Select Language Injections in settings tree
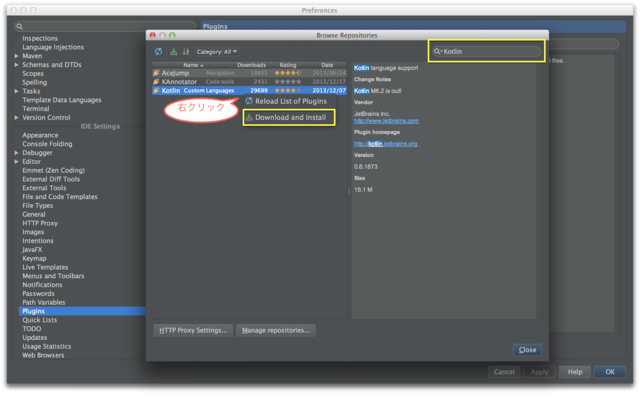This screenshot has height=400, width=640. tap(53, 47)
